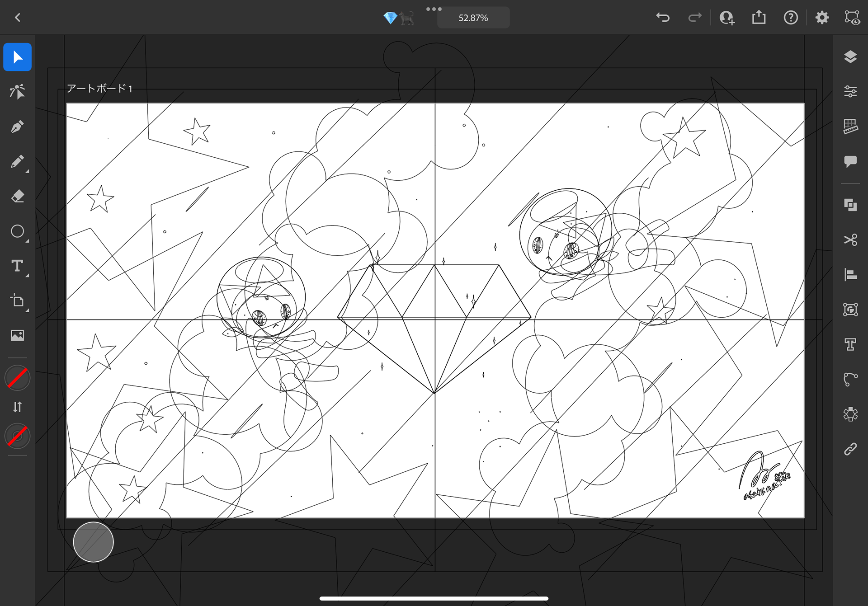Select the Pen tool

17,127
